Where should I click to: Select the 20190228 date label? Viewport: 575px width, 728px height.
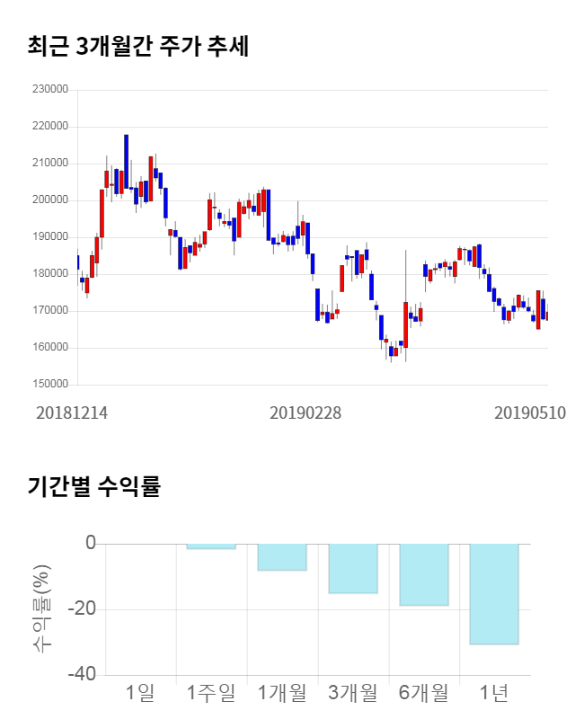(305, 413)
